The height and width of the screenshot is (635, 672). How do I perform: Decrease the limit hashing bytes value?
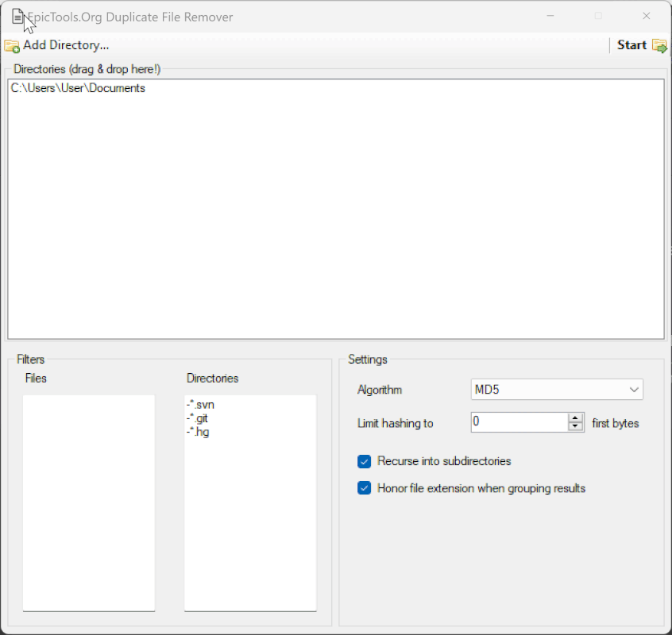tap(575, 426)
